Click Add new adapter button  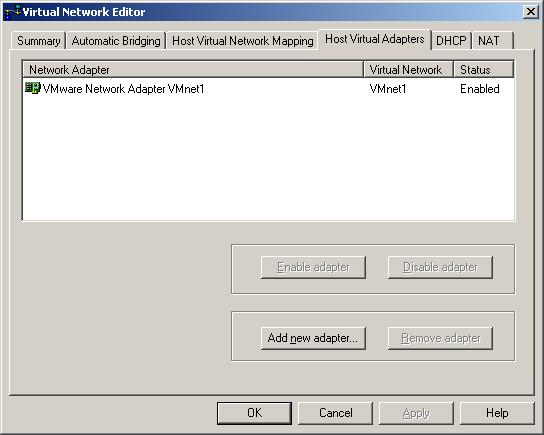click(x=313, y=338)
